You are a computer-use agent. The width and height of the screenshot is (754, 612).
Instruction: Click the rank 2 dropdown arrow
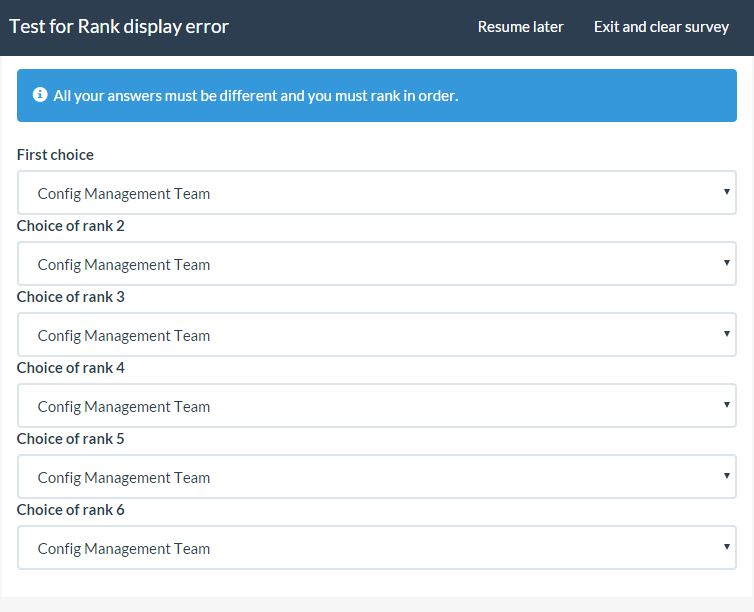(727, 264)
